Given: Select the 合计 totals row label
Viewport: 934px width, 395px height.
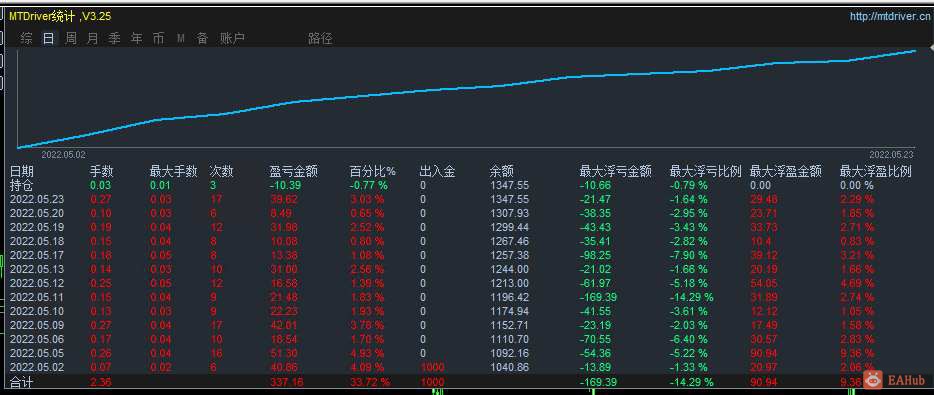Looking at the screenshot, I should pos(21,382).
